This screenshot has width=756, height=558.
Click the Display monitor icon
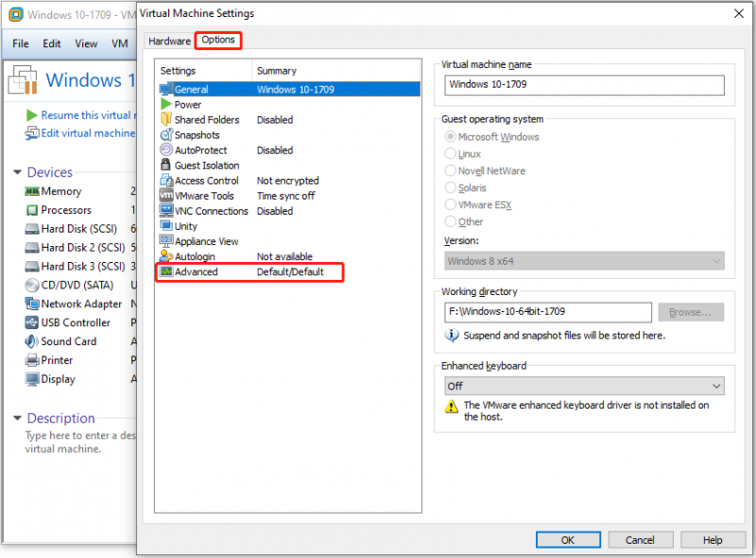(x=32, y=379)
